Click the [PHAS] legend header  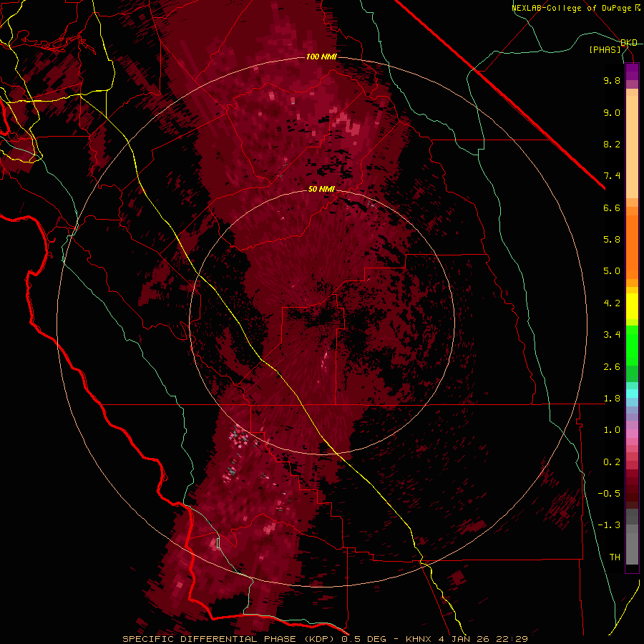(605, 50)
